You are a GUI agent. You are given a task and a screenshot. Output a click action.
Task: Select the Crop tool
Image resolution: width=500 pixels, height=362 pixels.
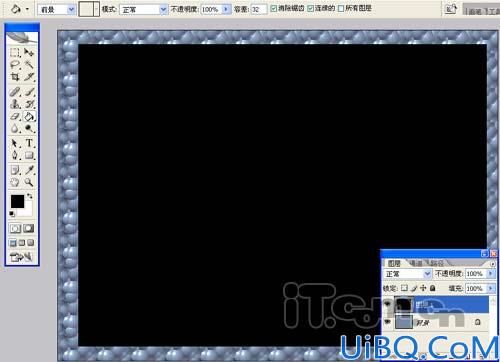pyautogui.click(x=15, y=77)
